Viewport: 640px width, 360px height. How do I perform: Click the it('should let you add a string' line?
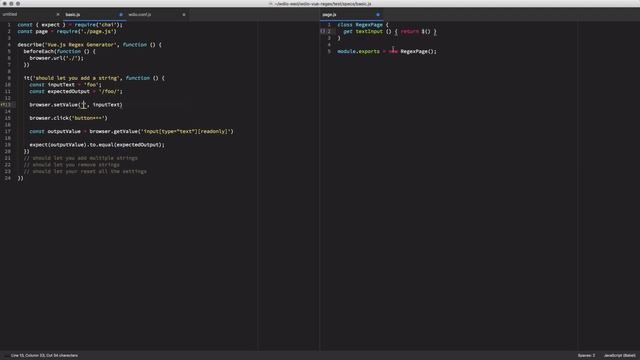pos(94,78)
